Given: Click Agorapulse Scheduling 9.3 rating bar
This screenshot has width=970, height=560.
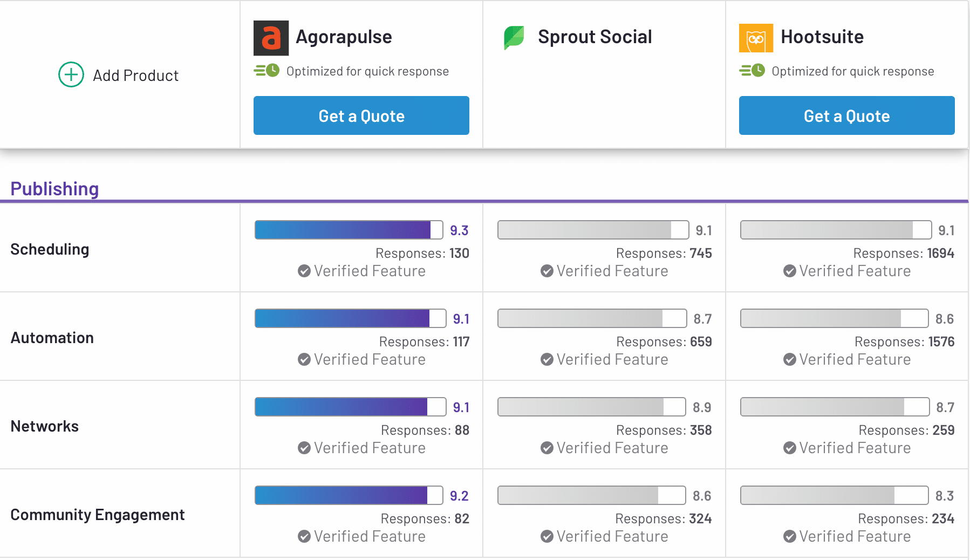Looking at the screenshot, I should 349,230.
